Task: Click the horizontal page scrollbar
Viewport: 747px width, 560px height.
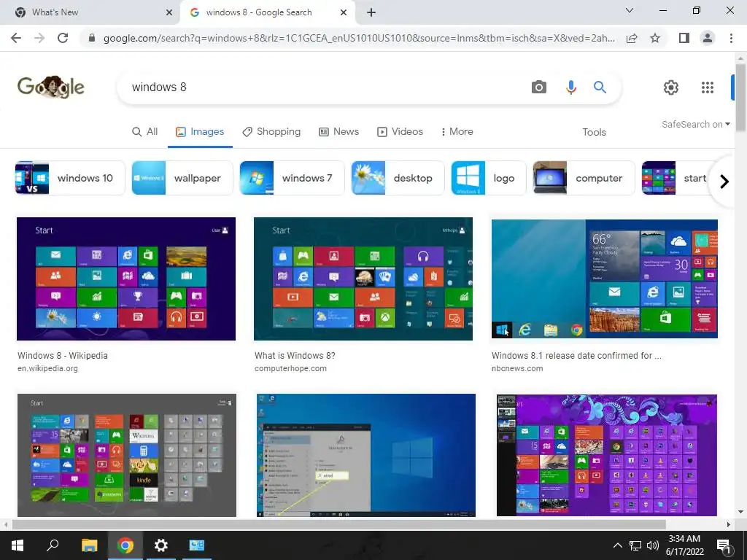Action: coord(338,524)
